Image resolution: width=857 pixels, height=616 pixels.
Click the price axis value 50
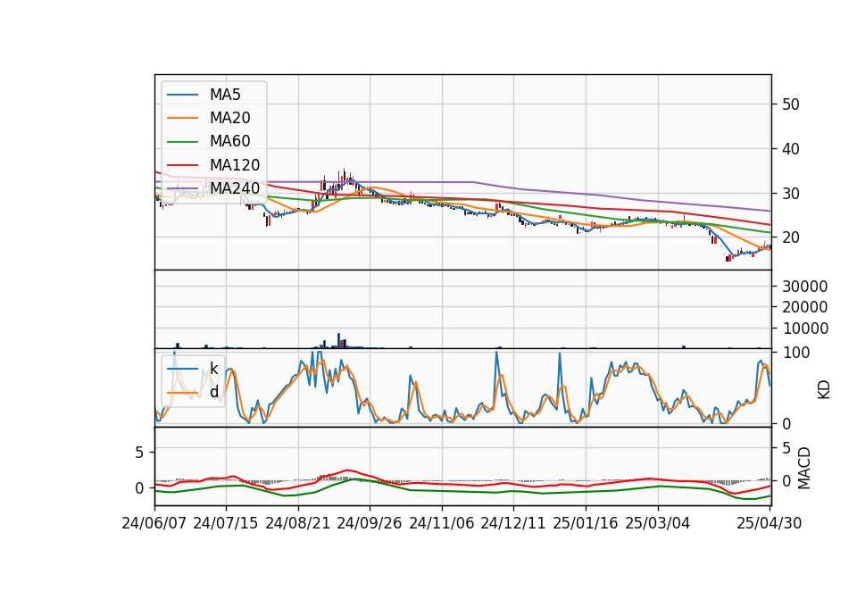pos(790,104)
